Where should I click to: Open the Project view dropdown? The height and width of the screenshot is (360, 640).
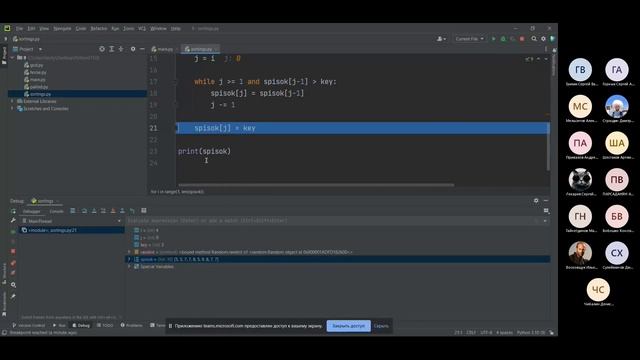40,49
